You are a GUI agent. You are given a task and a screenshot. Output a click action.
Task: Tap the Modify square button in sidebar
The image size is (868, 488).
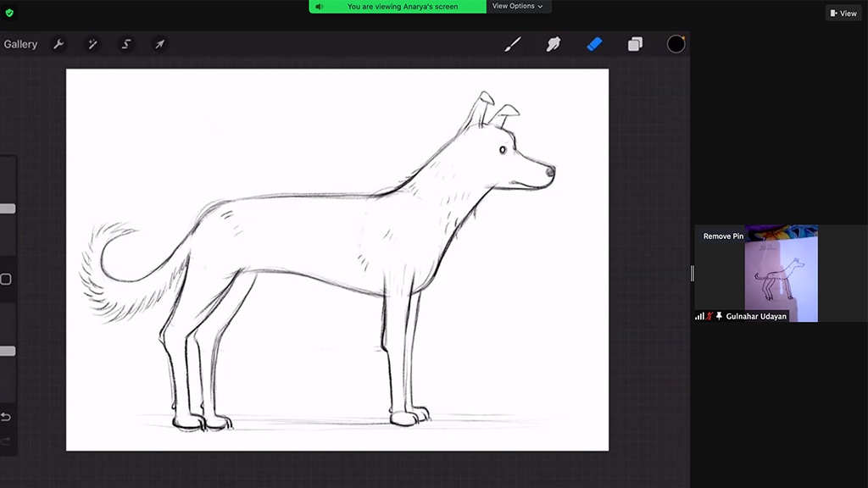pyautogui.click(x=6, y=279)
